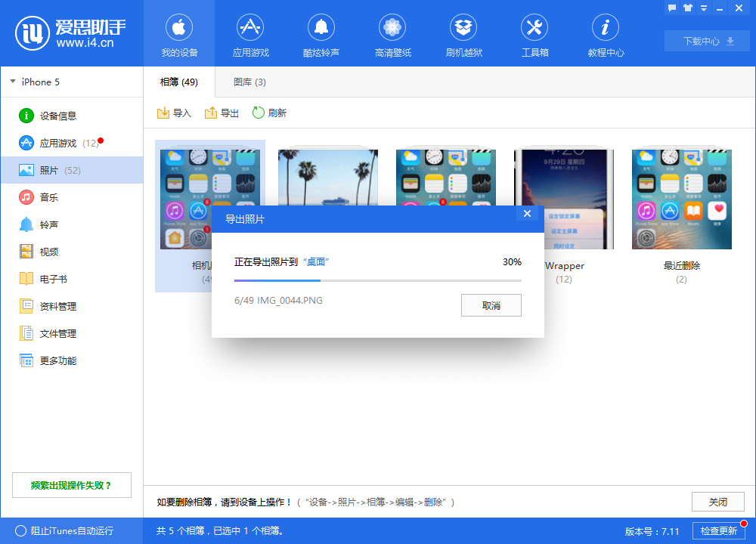The image size is (756, 544).
Task: Open the 刷机越狱 flash/jailbreak section
Action: (x=463, y=34)
